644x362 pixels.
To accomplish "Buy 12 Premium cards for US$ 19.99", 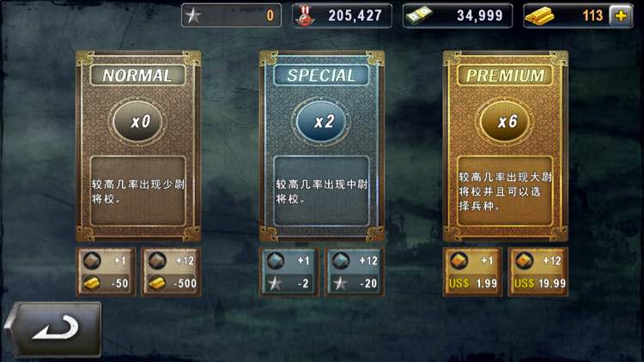I will point(538,272).
